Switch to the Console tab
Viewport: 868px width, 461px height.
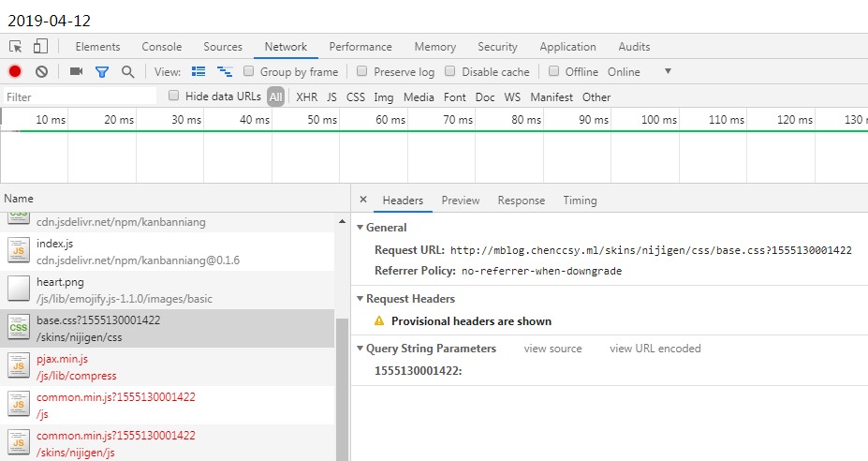point(161,47)
